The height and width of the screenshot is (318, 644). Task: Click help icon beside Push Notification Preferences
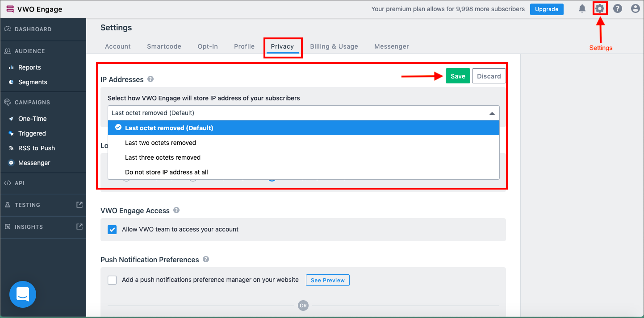(x=205, y=259)
